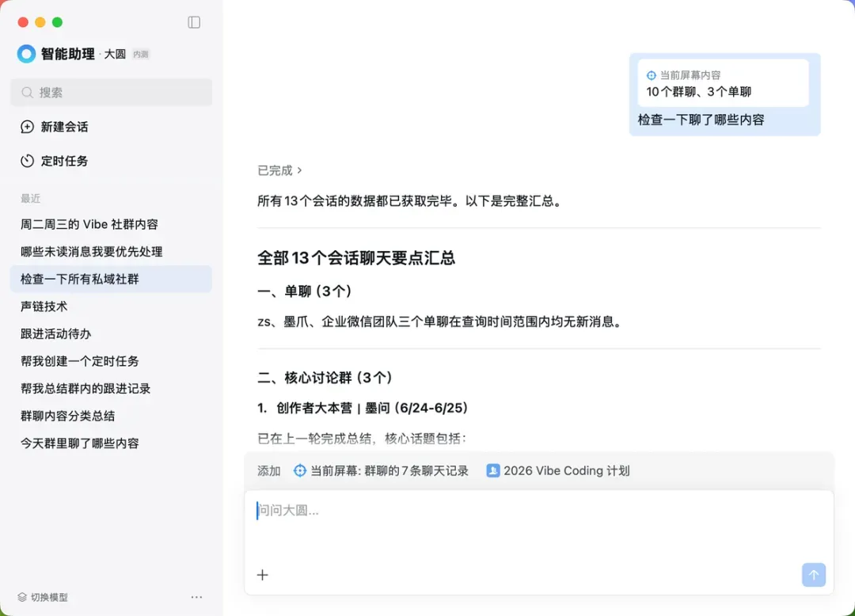This screenshot has height=616, width=855.
Task: Click the 最近 section label
Action: pos(31,199)
